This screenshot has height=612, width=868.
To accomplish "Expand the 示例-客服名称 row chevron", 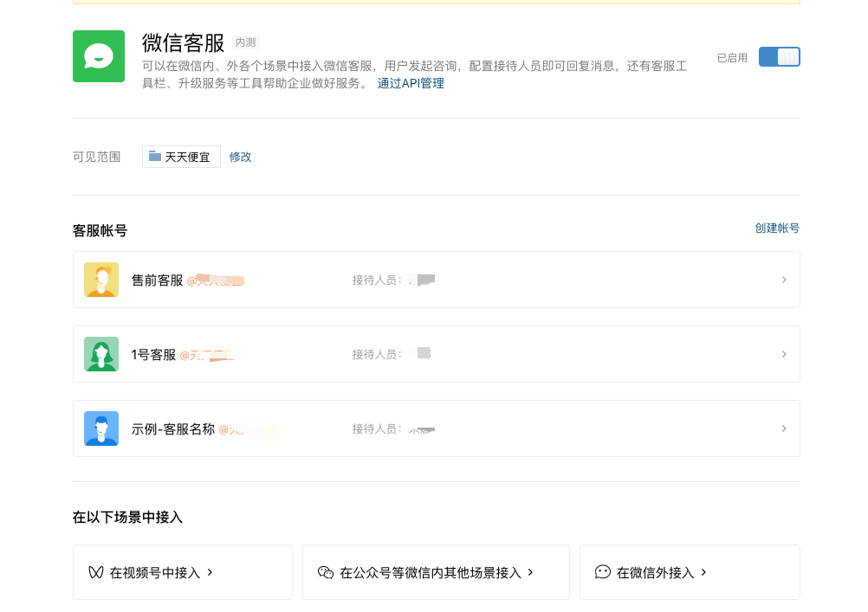I will click(784, 428).
